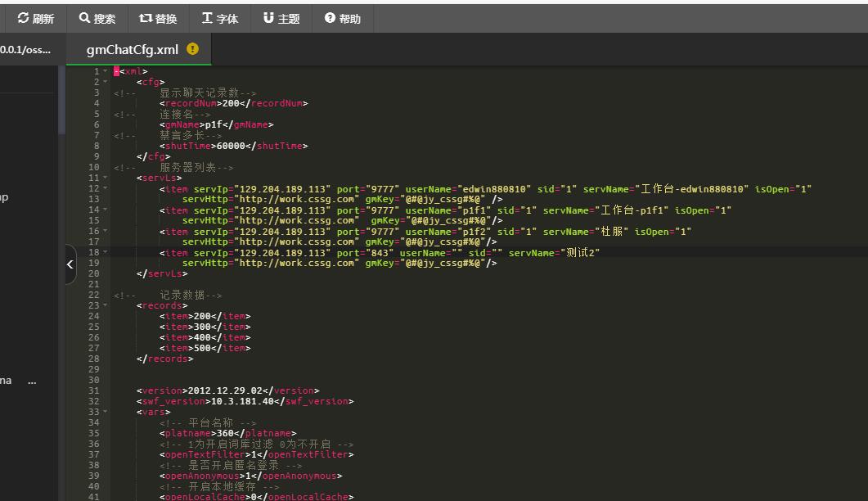The height and width of the screenshot is (501, 868).
Task: Click the 刷新 circular arrows icon
Action: tap(23, 18)
